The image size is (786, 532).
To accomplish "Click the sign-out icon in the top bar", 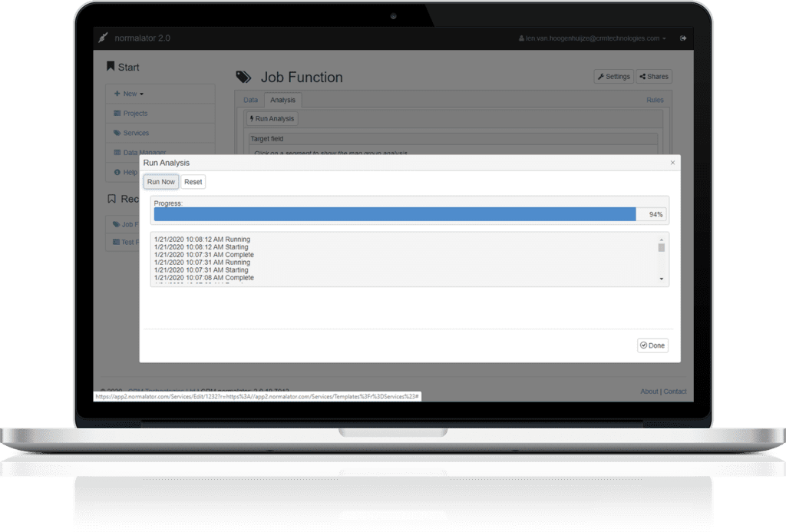I will pos(683,38).
